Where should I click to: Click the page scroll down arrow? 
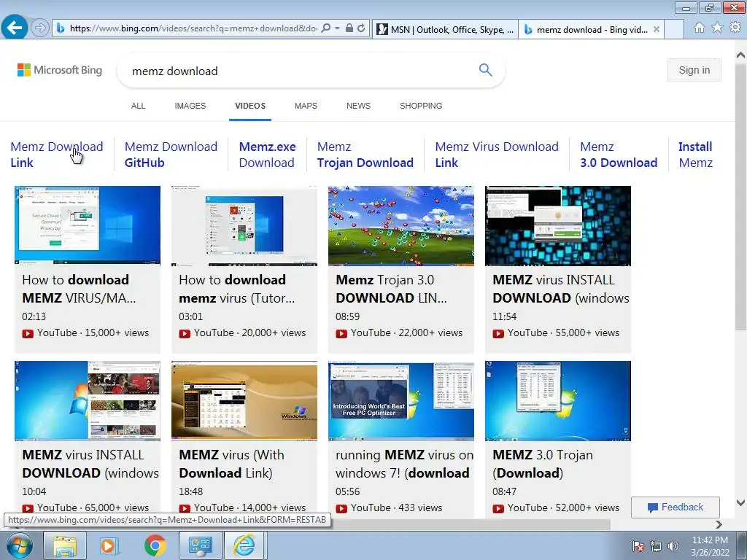740,503
